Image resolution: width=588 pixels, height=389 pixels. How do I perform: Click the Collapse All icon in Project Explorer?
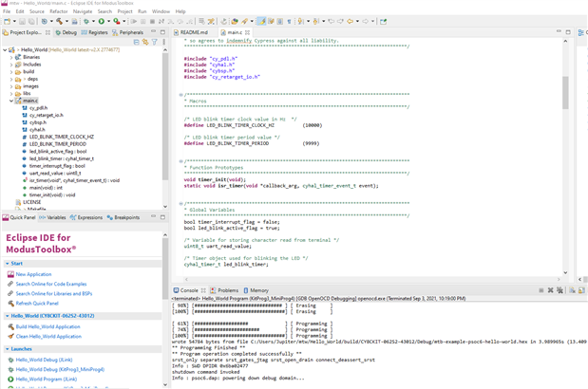coord(136,42)
